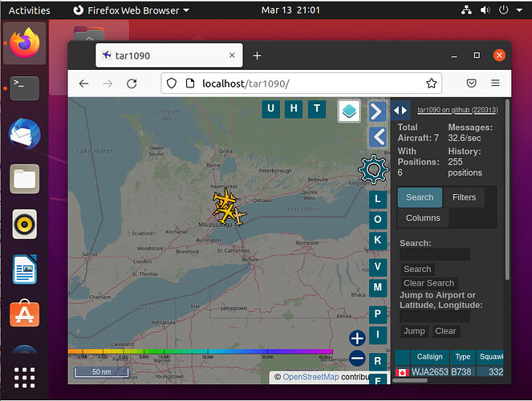Open Ubuntu Software from the dock
The image size is (532, 401).
tap(24, 314)
